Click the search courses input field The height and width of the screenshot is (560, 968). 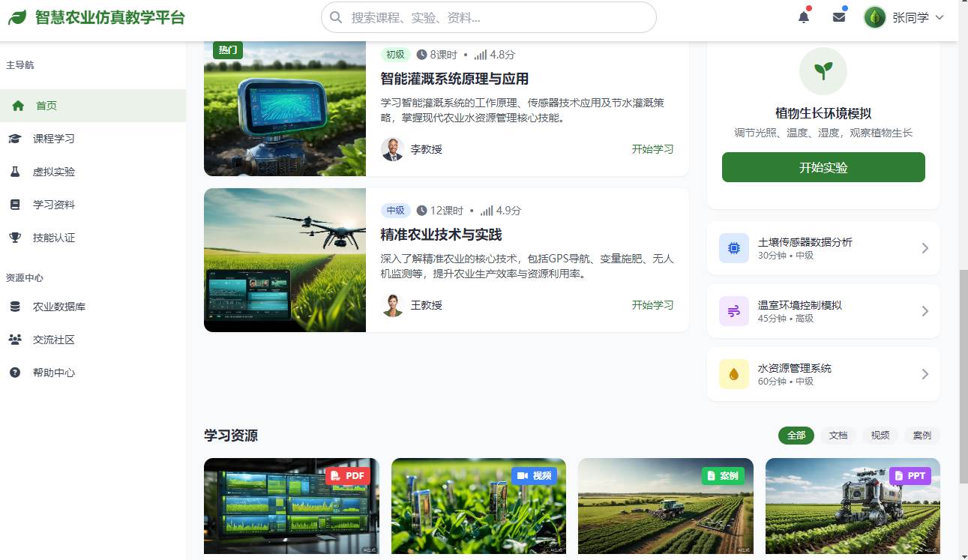[x=487, y=16]
